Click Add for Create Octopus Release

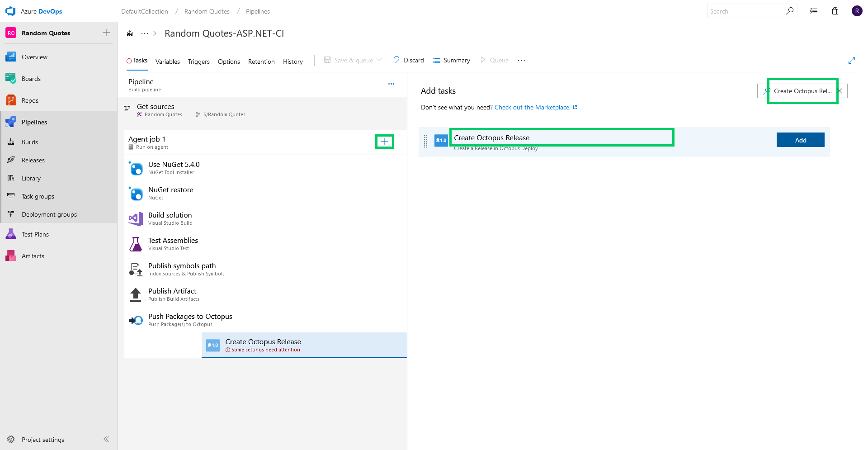point(800,140)
